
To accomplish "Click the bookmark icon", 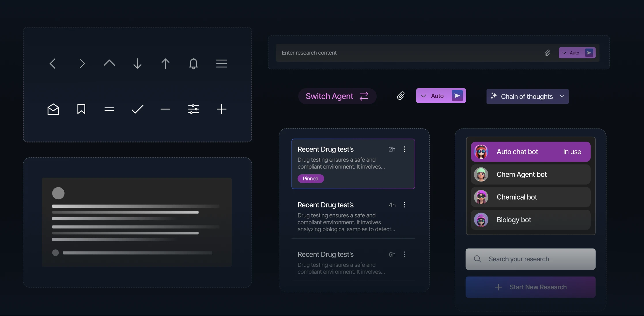I will [81, 109].
